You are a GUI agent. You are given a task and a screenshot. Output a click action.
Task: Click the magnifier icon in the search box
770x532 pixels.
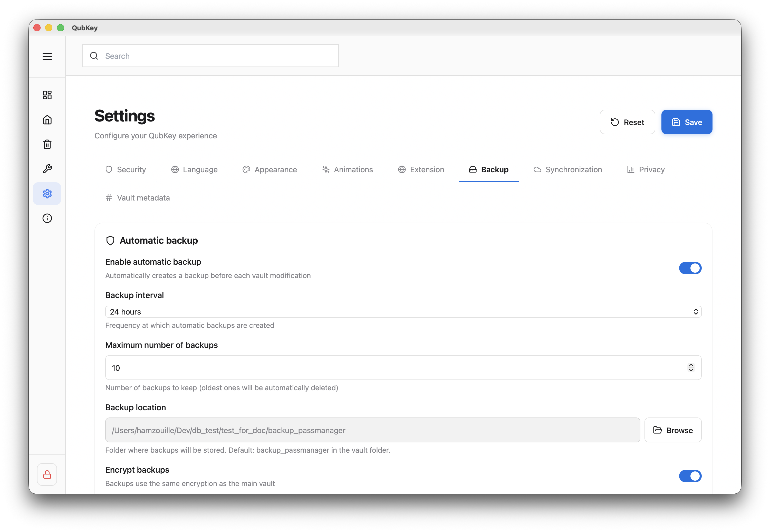click(x=94, y=56)
